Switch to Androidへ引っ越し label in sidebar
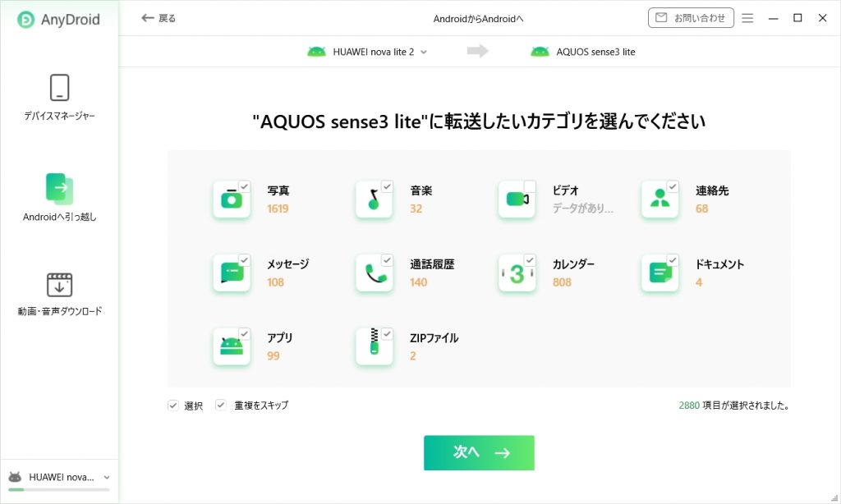Screen dimensions: 841x504 pos(59,218)
